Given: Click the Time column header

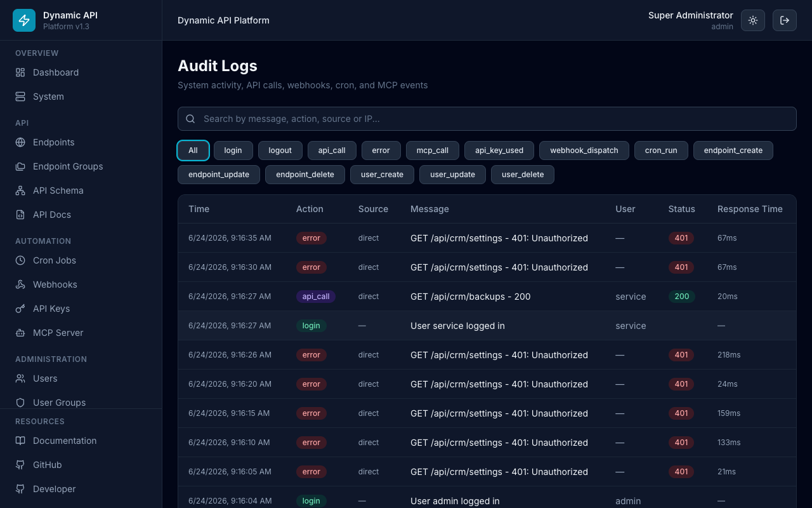Looking at the screenshot, I should pos(199,209).
